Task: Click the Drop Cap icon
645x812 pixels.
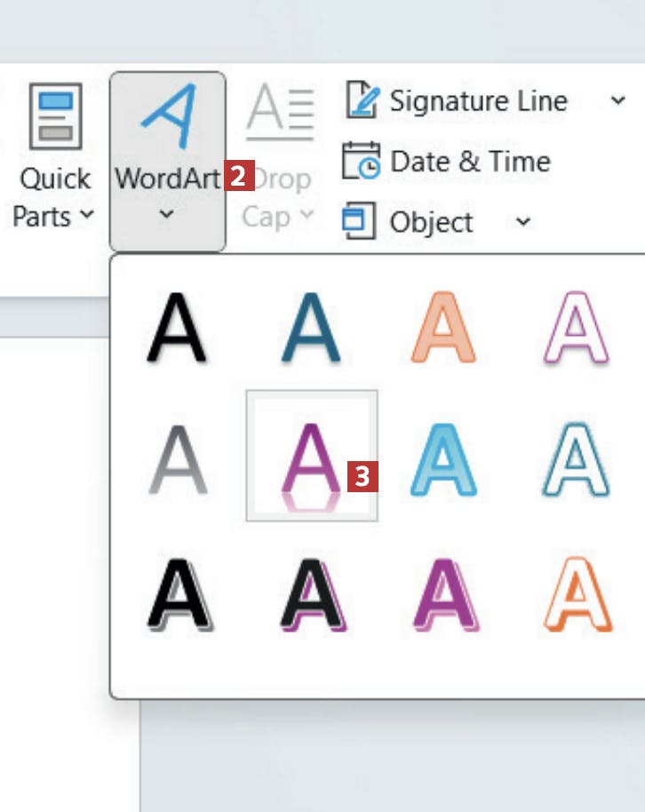Action: (280, 113)
